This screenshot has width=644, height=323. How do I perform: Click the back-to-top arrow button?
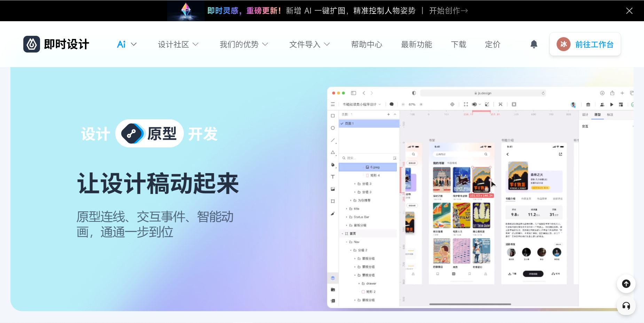pyautogui.click(x=626, y=284)
